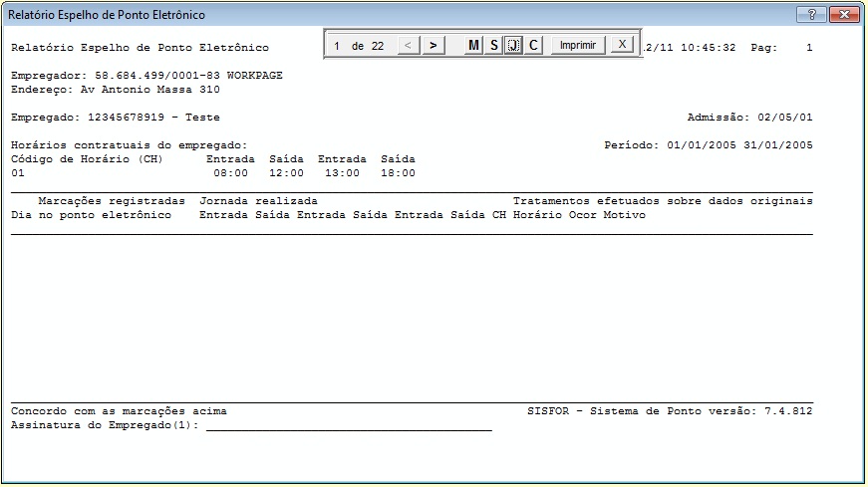The image size is (868, 487).
Task: Click the SISFOR version text
Action: 670,411
